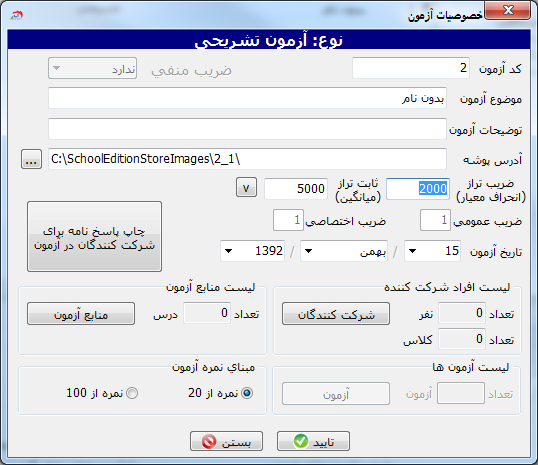Click the منابع آزمون sources button
538x465 pixels.
tap(81, 314)
